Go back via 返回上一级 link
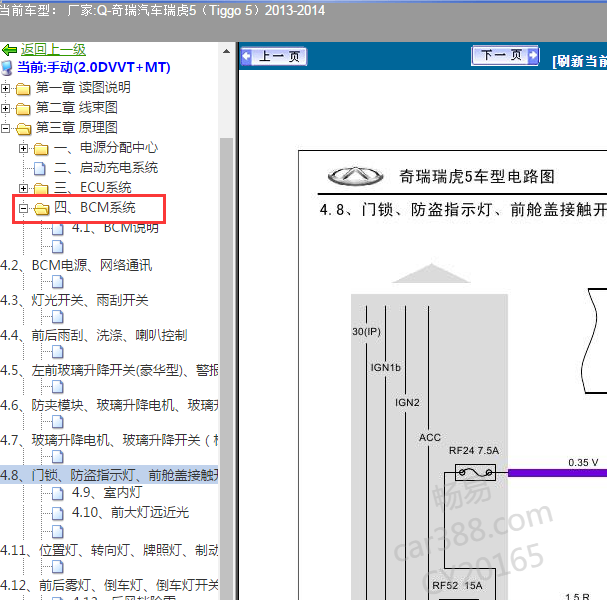607x600 pixels. click(53, 50)
